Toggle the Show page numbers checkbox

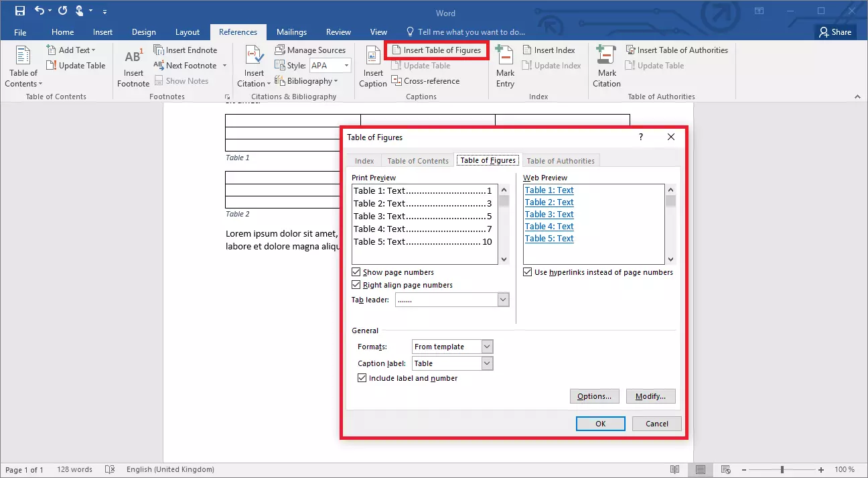pos(356,272)
